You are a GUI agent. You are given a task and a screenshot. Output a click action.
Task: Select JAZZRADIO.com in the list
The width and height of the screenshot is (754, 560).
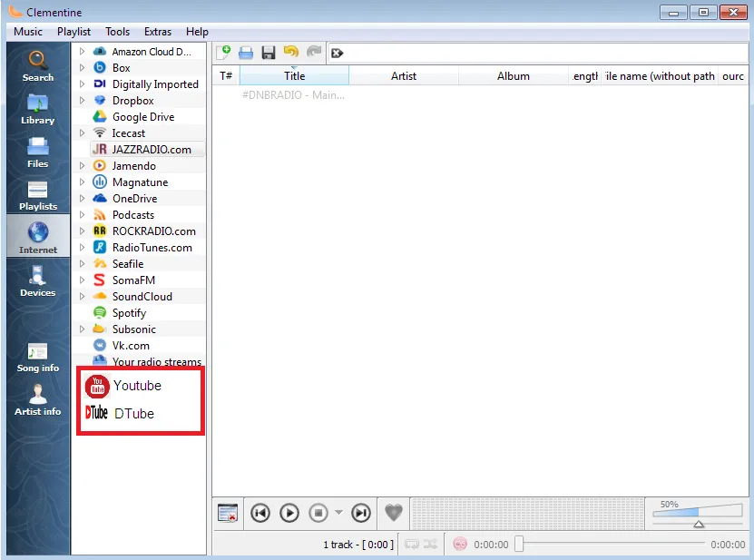pyautogui.click(x=148, y=150)
